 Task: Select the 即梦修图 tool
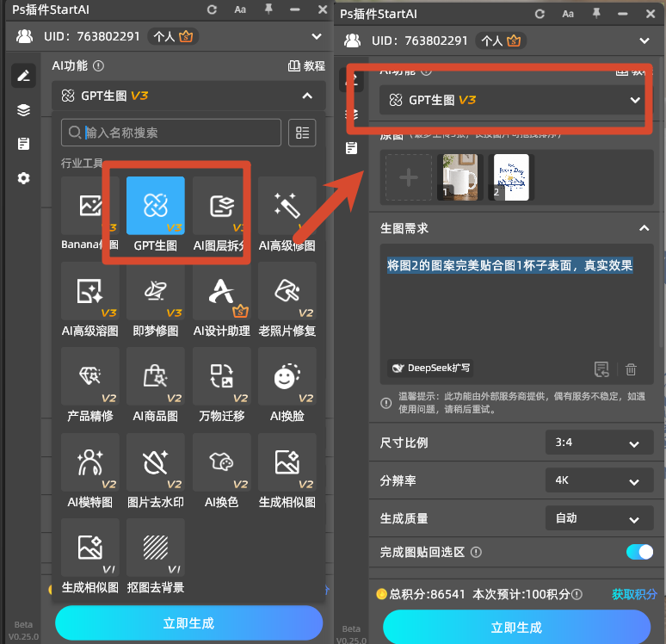click(156, 291)
